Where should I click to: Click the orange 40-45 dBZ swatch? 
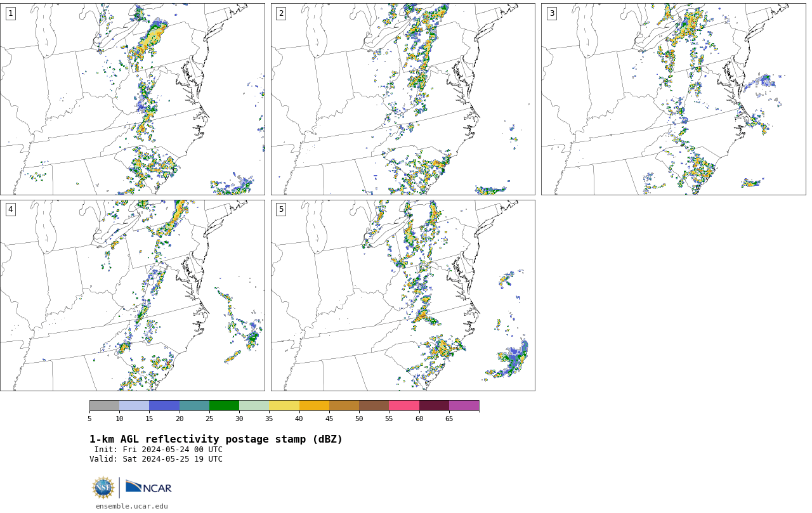pyautogui.click(x=314, y=406)
